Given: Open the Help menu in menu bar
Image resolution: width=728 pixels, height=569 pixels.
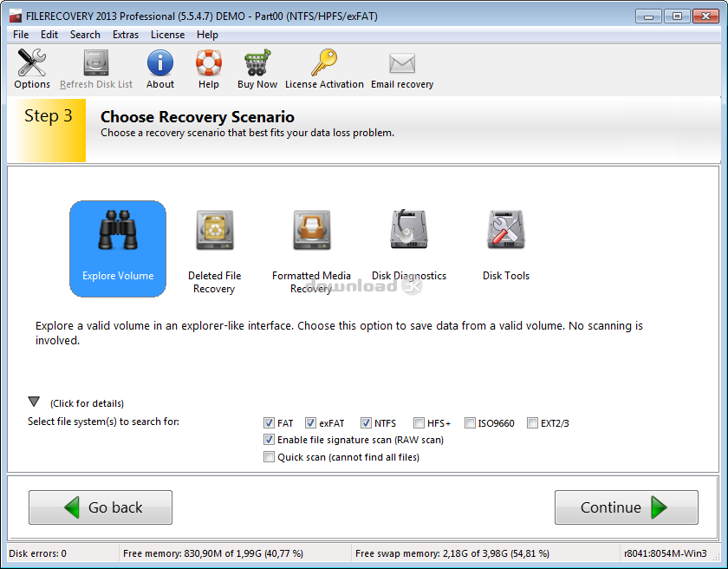Looking at the screenshot, I should tap(207, 35).
